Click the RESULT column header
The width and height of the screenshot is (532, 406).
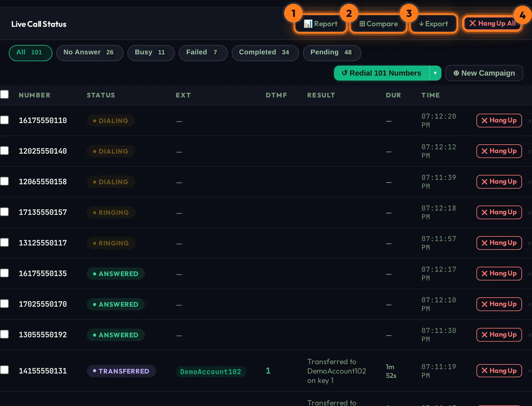[x=321, y=95]
